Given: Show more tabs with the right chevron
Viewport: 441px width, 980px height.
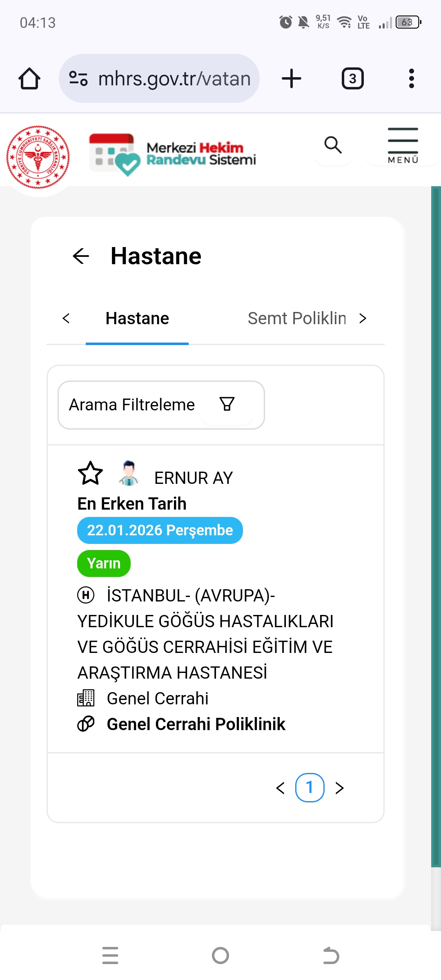Looking at the screenshot, I should click(x=363, y=318).
